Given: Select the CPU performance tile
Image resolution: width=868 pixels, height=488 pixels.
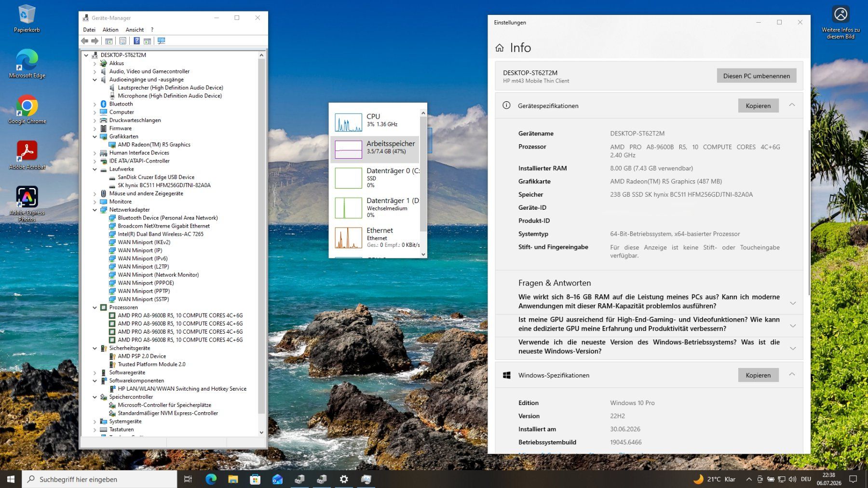Looking at the screenshot, I should click(x=375, y=122).
